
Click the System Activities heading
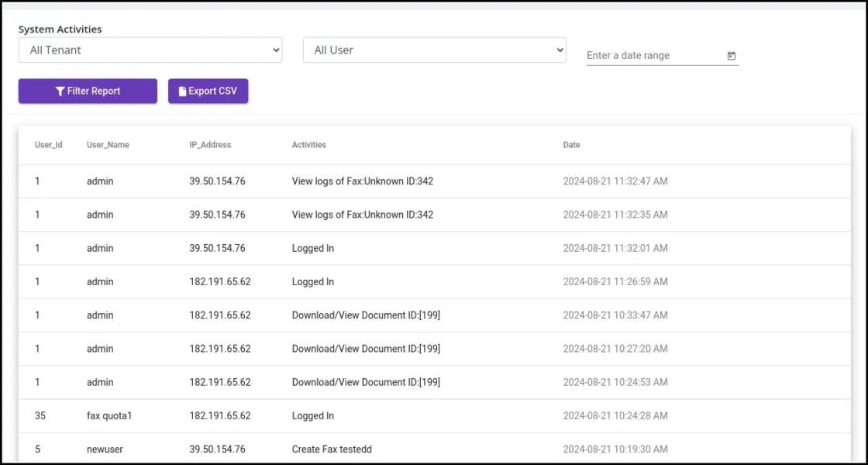pyautogui.click(x=60, y=29)
